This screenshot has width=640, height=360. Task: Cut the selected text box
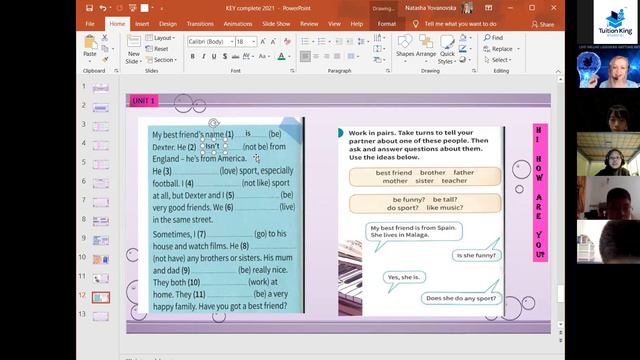104,38
